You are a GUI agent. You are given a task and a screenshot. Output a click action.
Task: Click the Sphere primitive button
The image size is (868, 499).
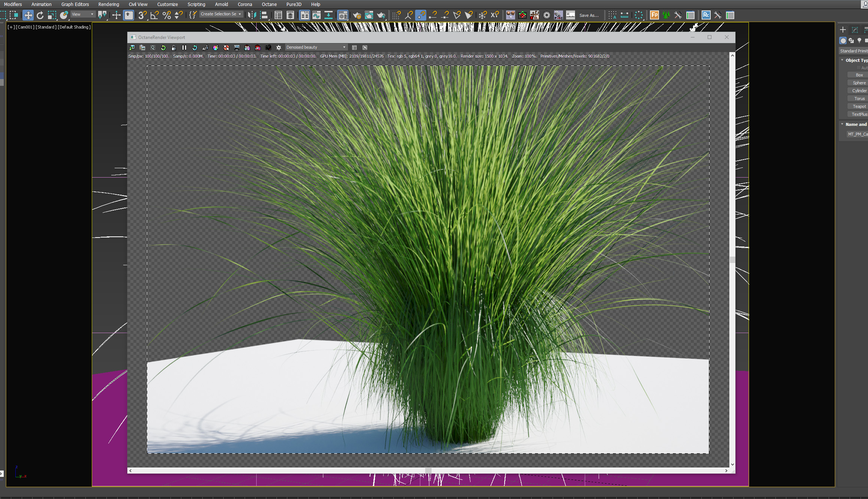click(859, 83)
